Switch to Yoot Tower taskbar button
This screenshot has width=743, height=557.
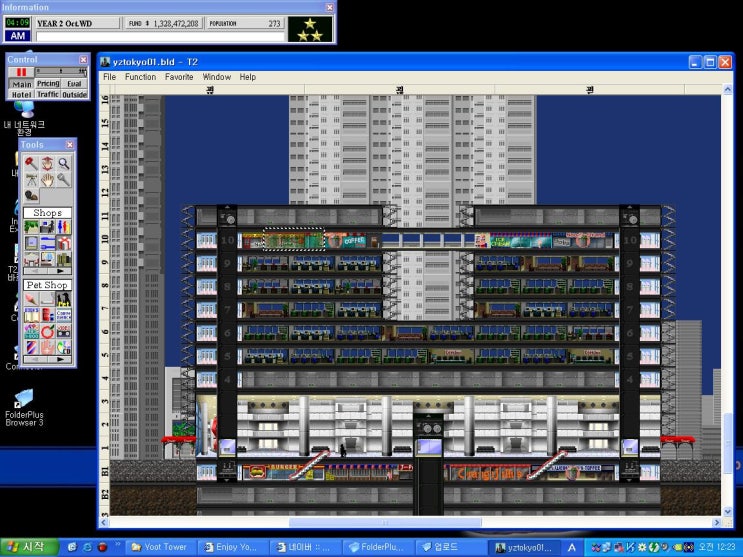click(x=160, y=547)
